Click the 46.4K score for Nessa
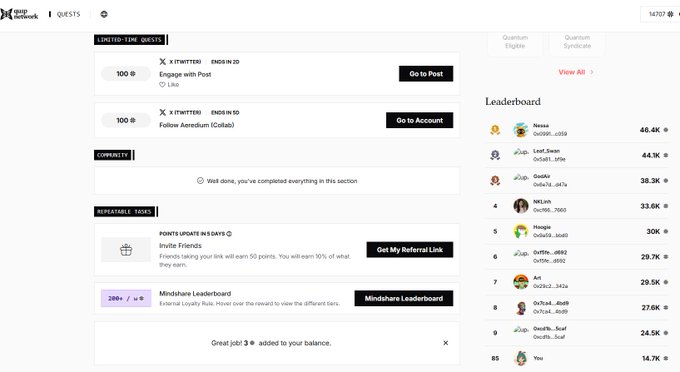 pyautogui.click(x=650, y=130)
